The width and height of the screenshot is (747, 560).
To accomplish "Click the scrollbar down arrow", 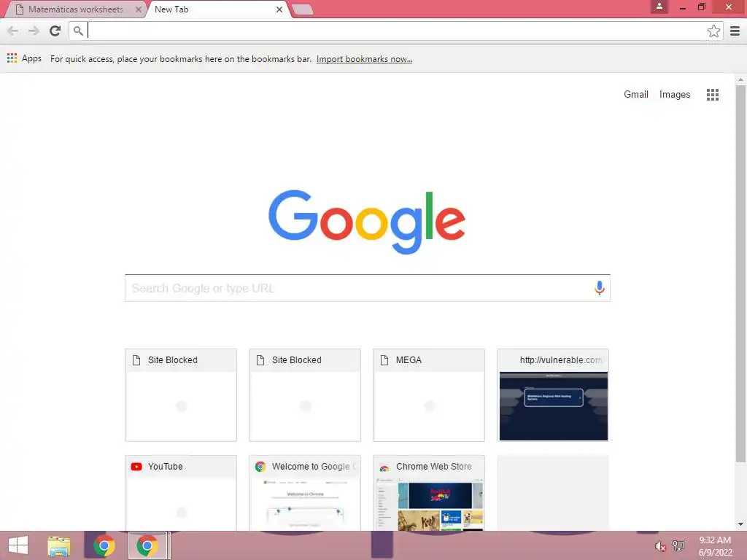I will pyautogui.click(x=740, y=524).
